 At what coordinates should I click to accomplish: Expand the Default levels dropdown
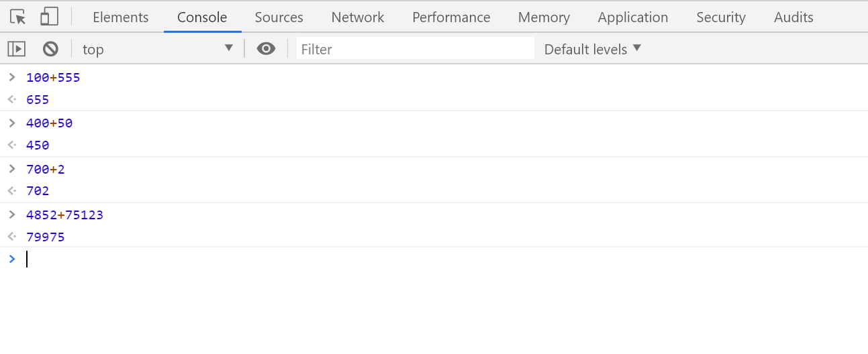pyautogui.click(x=593, y=49)
